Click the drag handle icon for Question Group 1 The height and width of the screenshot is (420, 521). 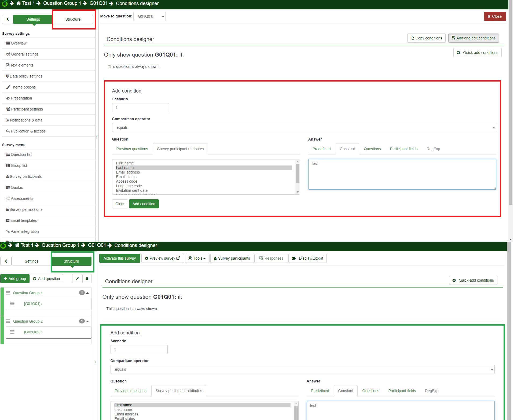click(8, 293)
